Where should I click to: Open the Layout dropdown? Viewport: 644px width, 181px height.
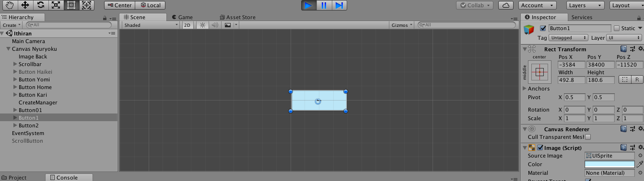pos(626,5)
